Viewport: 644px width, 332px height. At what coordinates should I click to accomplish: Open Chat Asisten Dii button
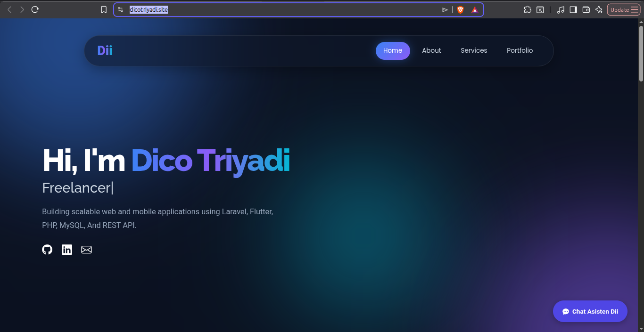(x=590, y=311)
